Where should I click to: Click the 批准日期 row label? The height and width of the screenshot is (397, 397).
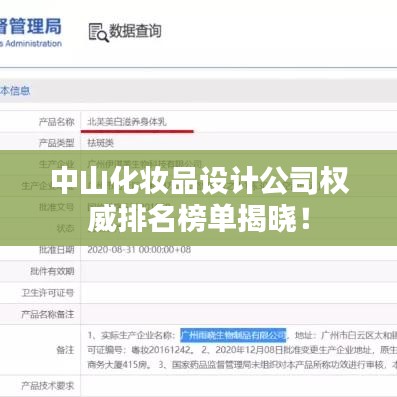click(56, 249)
